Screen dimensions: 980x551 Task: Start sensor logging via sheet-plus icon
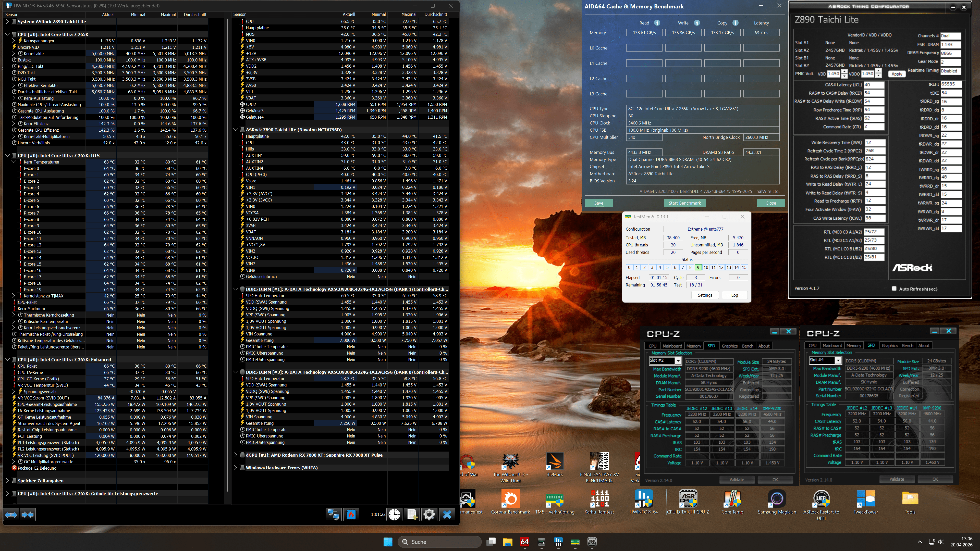[x=412, y=515]
